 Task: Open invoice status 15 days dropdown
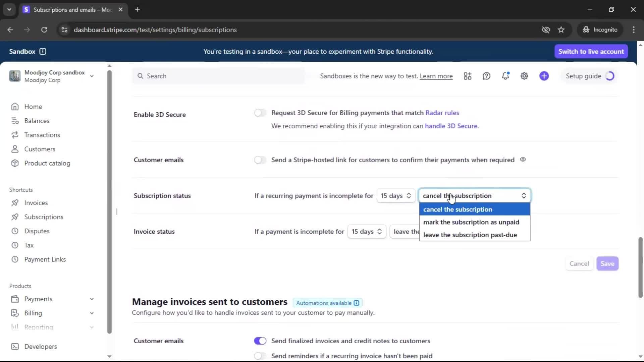367,232
